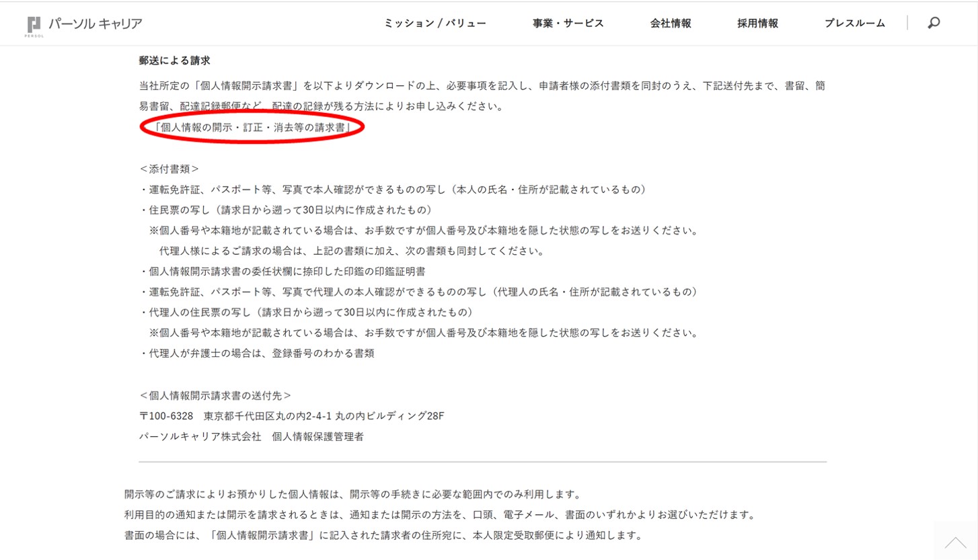
Task: Click the line ending 本人限定受取郵便により通知します
Action: coord(383,536)
